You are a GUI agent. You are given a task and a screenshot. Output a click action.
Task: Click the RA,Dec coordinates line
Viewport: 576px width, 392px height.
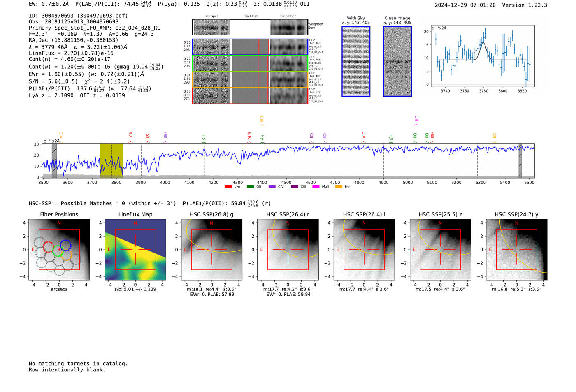coord(74,40)
